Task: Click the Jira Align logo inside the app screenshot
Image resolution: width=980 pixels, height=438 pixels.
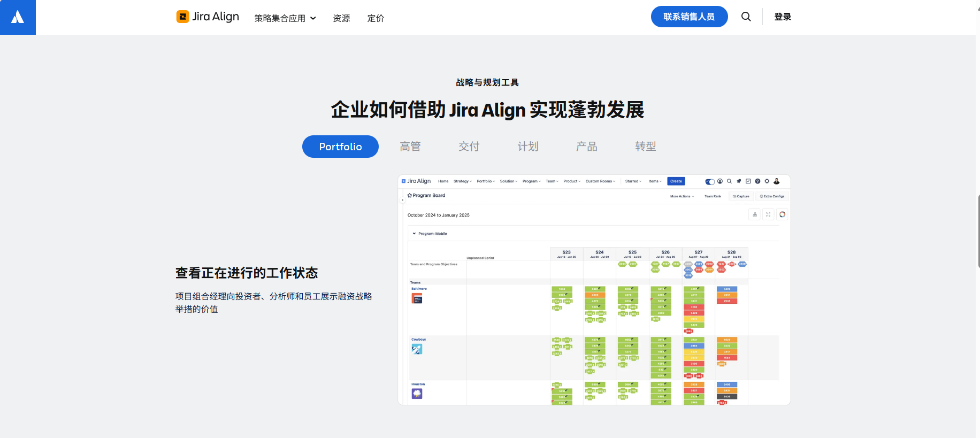Action: coord(416,181)
